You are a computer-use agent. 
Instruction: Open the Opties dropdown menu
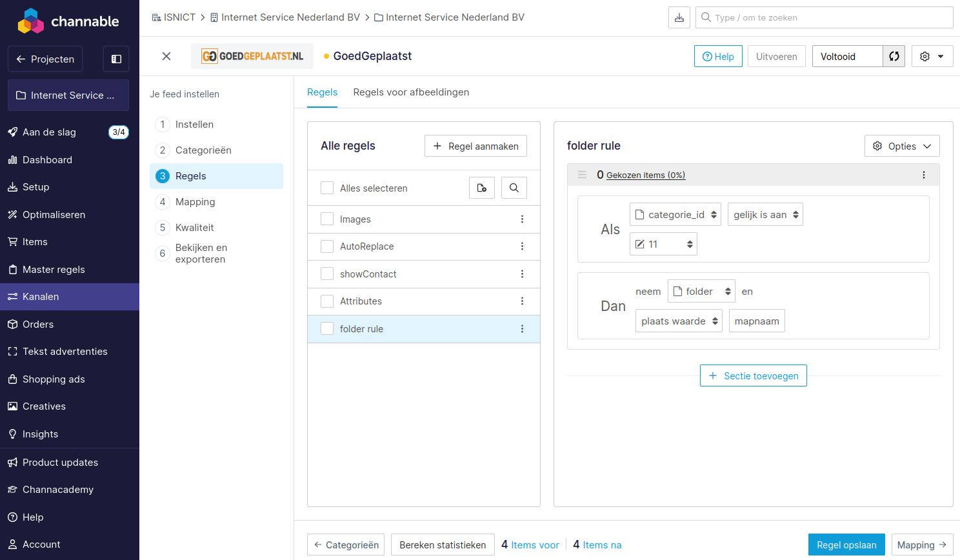(x=901, y=146)
